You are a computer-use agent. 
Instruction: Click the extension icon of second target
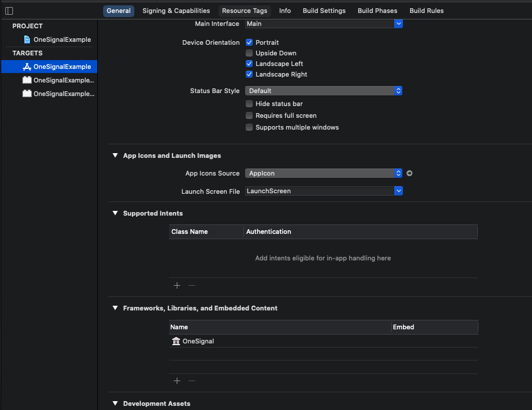[x=27, y=80]
